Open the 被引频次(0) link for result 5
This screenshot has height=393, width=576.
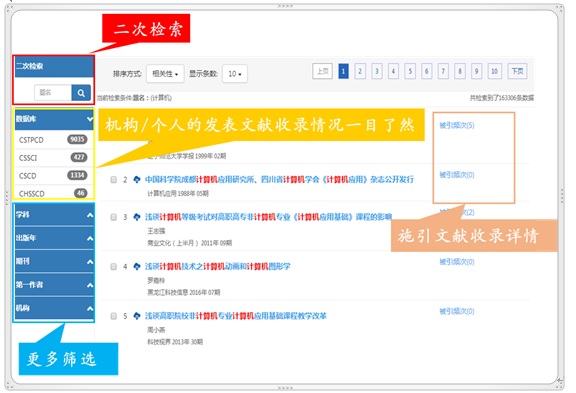click(x=457, y=311)
